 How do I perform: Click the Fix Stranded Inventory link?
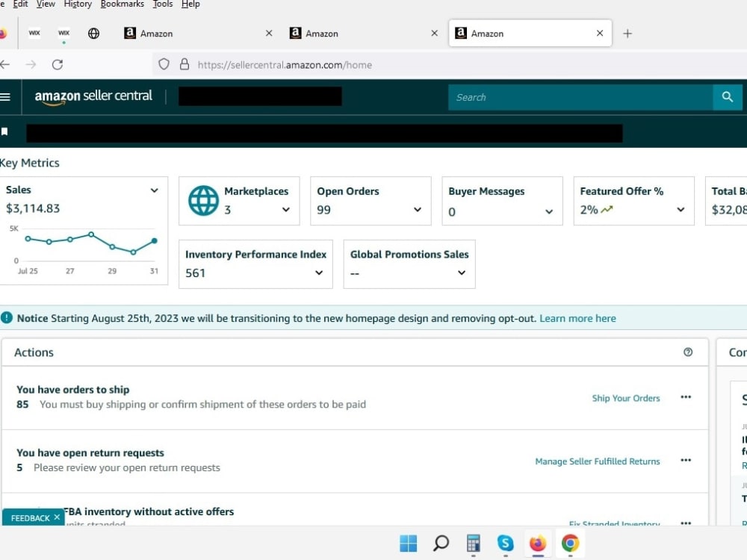coord(614,523)
